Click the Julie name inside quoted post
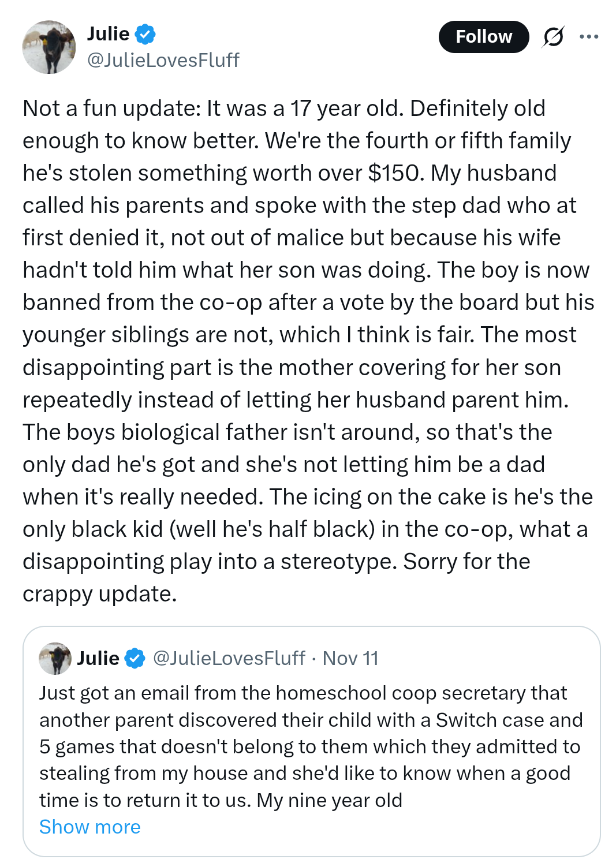616x863 pixels. (98, 658)
